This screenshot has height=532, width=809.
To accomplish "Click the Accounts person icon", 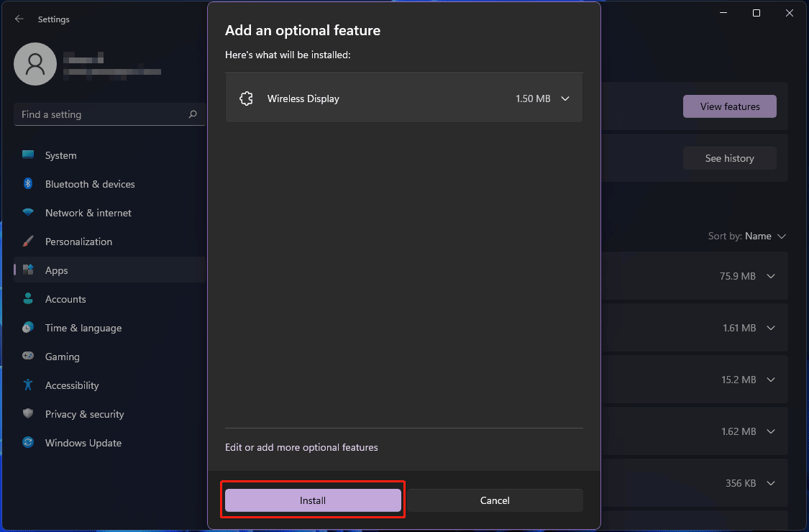I will 28,299.
